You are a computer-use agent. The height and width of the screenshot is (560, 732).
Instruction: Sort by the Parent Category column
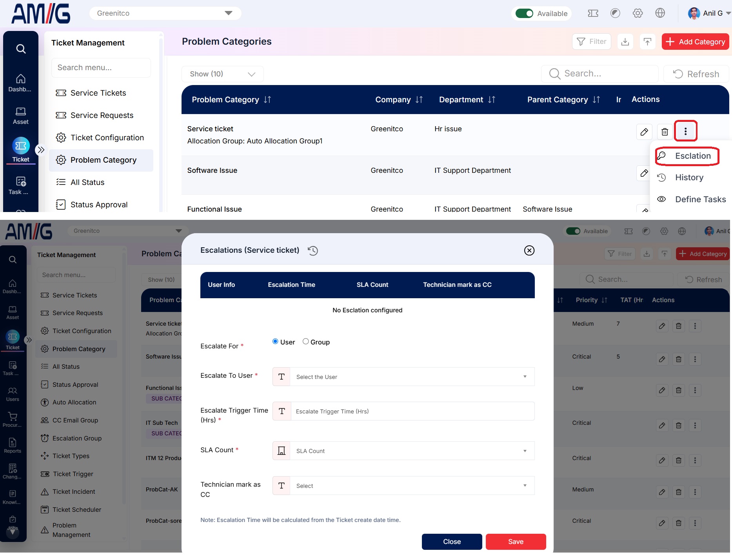596,100
